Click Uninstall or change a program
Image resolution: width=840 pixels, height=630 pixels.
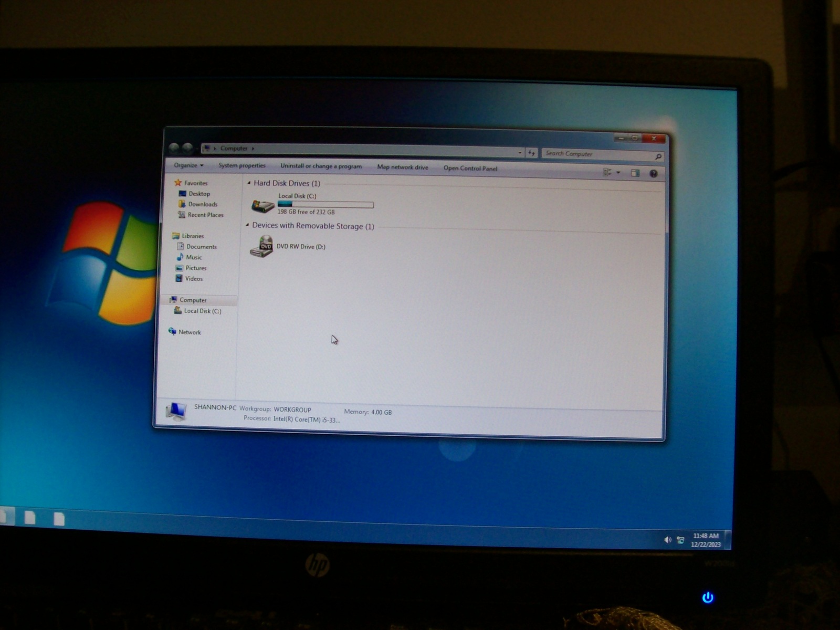click(x=321, y=166)
